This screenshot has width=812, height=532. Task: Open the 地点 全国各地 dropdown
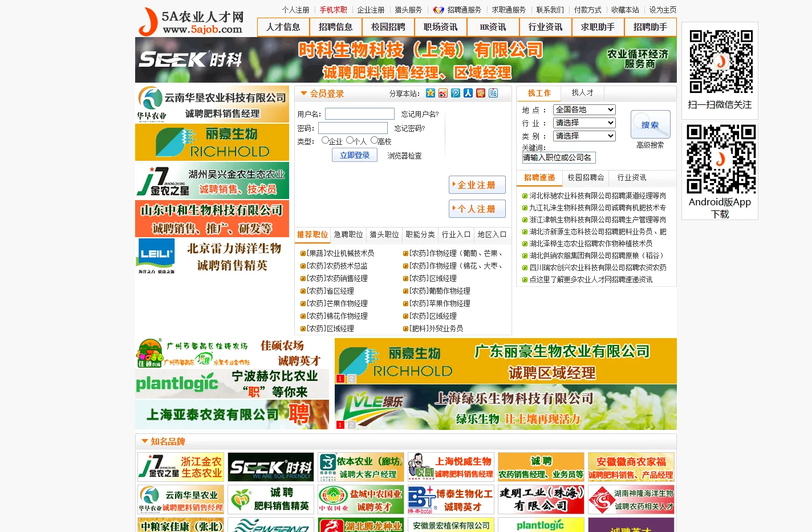(584, 109)
